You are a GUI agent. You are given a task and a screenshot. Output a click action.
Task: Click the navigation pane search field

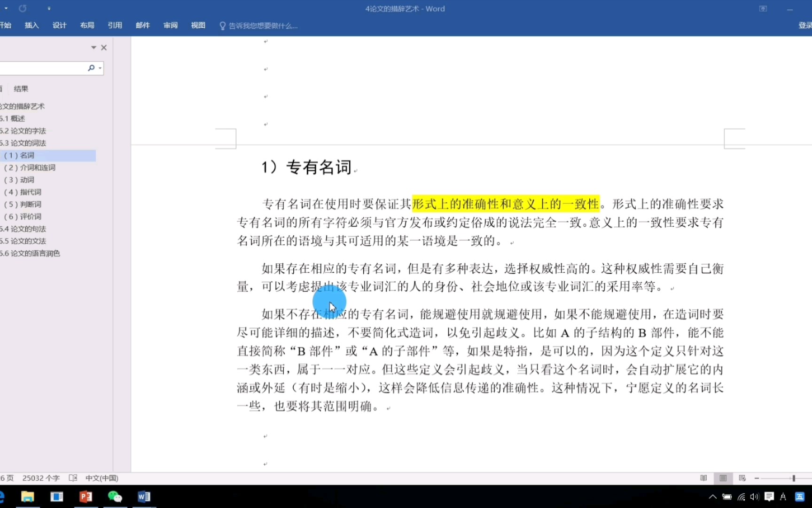click(43, 68)
